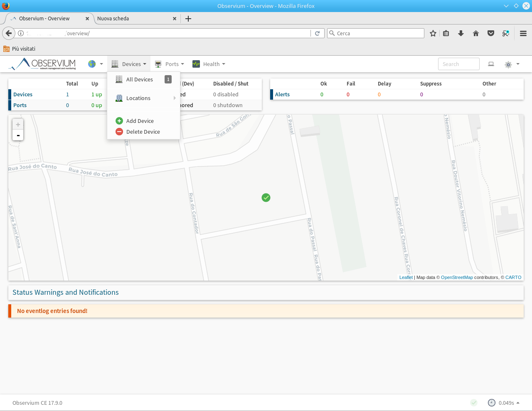
Task: Click the green Add Device plus icon
Action: [x=119, y=121]
